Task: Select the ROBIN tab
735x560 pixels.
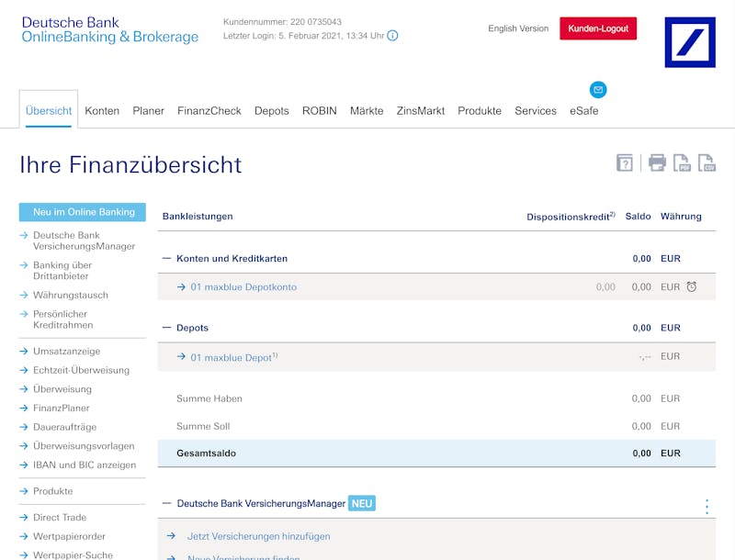Action: (319, 111)
